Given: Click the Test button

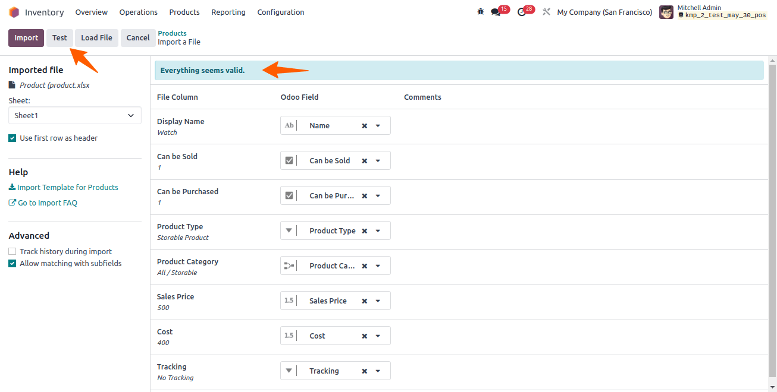Looking at the screenshot, I should tap(59, 38).
